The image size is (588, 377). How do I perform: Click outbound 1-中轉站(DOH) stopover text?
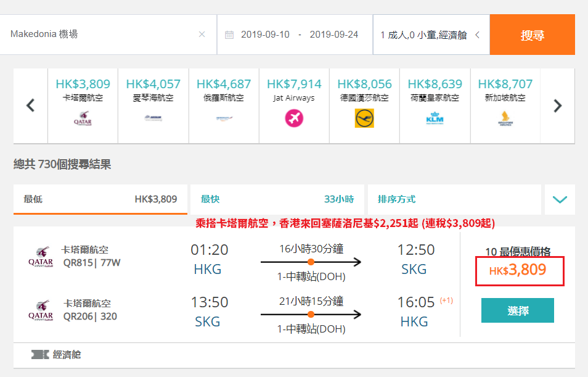311,277
